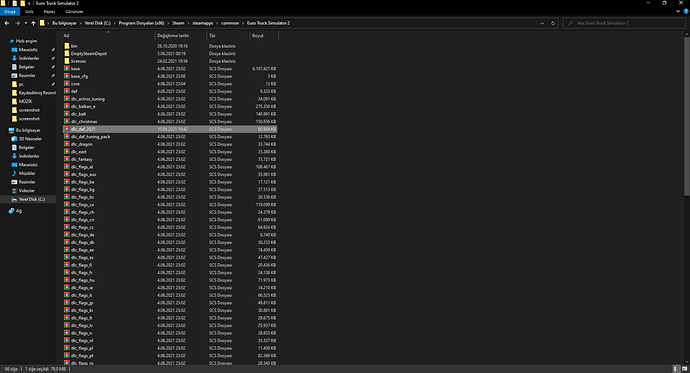The width and height of the screenshot is (690, 373).
Task: Select the dlc_fantasy file name
Action: pos(82,159)
